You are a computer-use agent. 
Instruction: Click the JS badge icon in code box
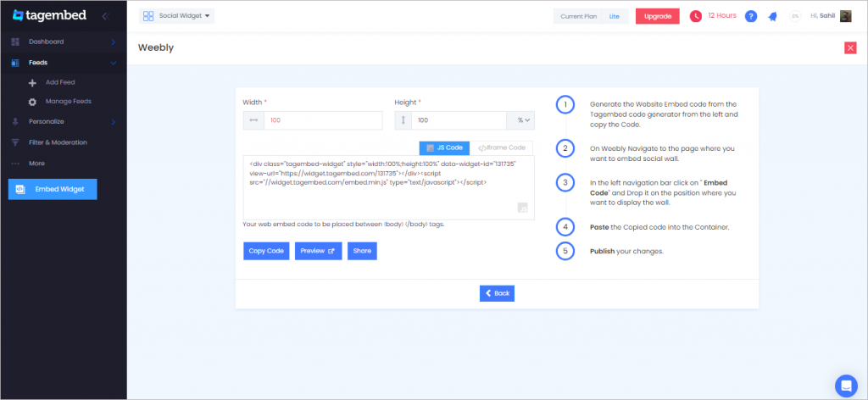tap(523, 208)
